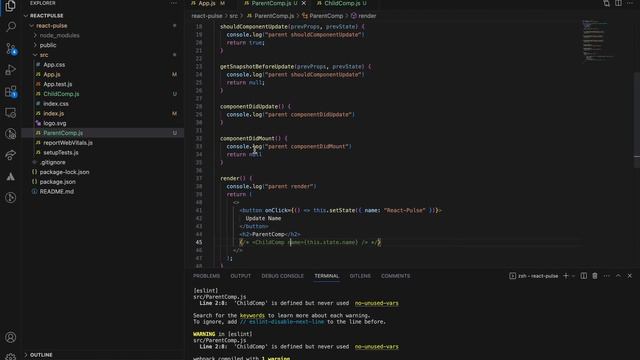Click the keywords link in terminal
640x360 pixels.
(252, 316)
